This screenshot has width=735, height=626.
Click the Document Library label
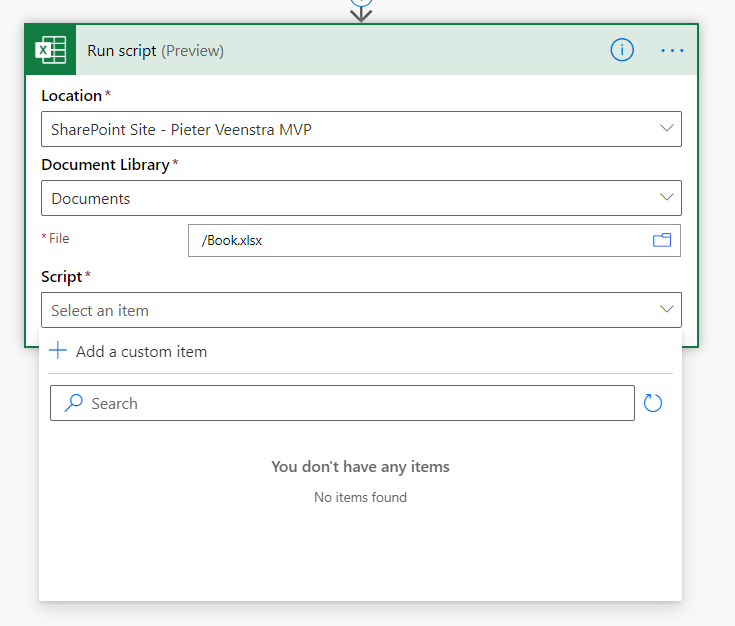click(x=105, y=165)
